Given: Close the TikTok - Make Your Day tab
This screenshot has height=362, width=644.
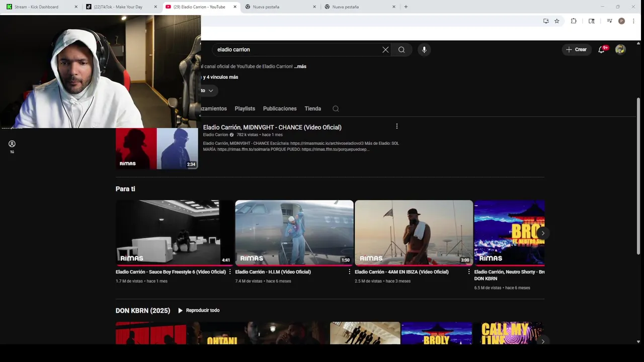Looking at the screenshot, I should click(x=155, y=7).
